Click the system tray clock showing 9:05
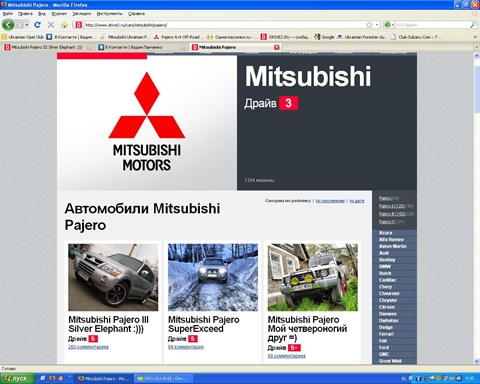480x384 pixels. (469, 378)
